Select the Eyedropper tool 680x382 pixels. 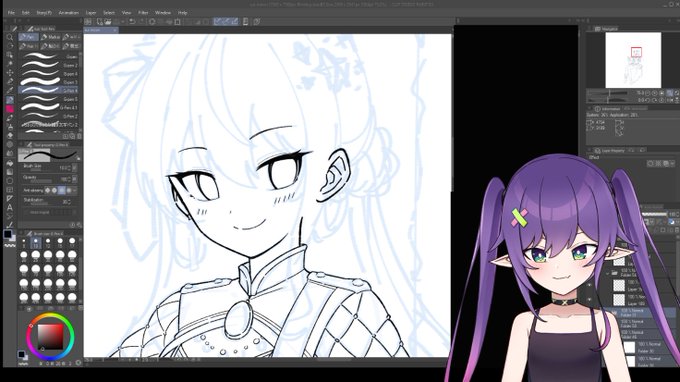point(10,91)
